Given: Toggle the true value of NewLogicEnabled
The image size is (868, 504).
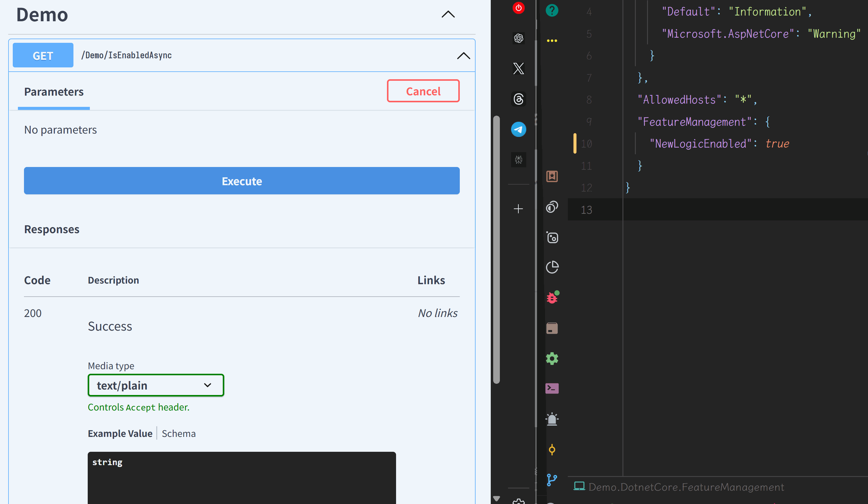Looking at the screenshot, I should coord(777,144).
